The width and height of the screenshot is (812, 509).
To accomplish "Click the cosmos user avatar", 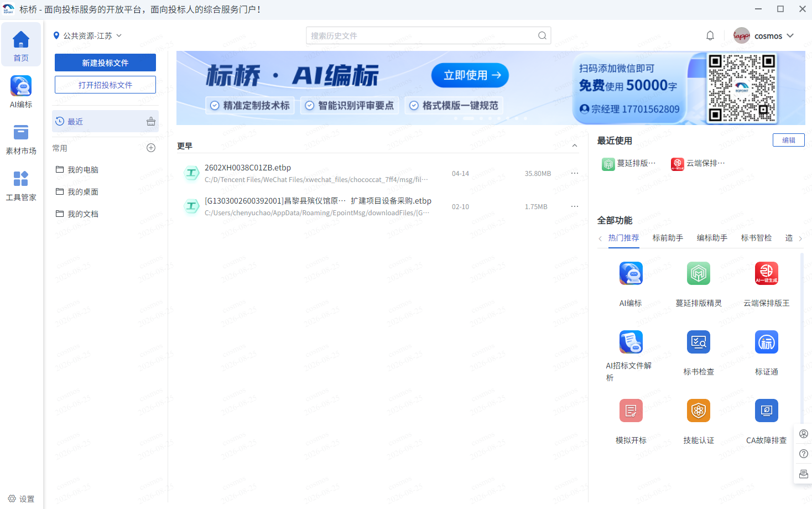I will point(742,35).
